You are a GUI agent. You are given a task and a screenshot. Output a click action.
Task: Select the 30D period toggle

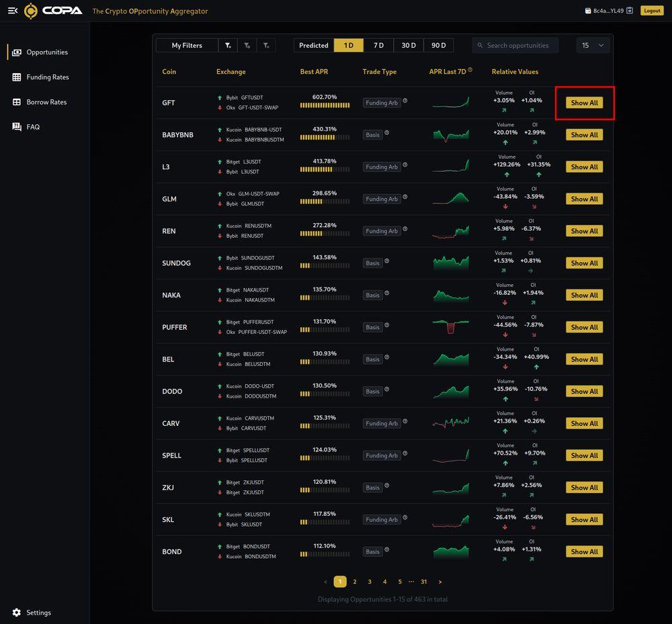click(409, 46)
